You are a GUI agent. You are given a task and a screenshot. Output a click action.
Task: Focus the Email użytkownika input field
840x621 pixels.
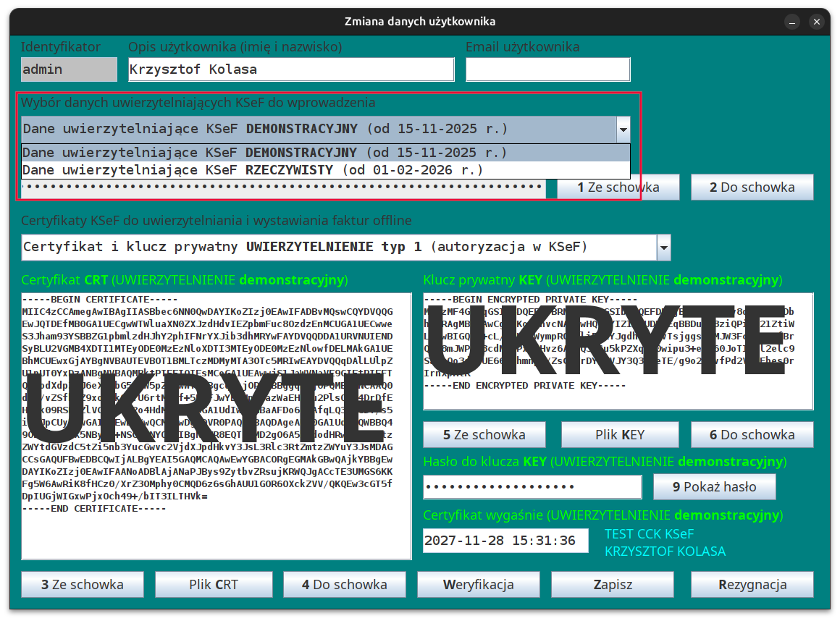547,70
